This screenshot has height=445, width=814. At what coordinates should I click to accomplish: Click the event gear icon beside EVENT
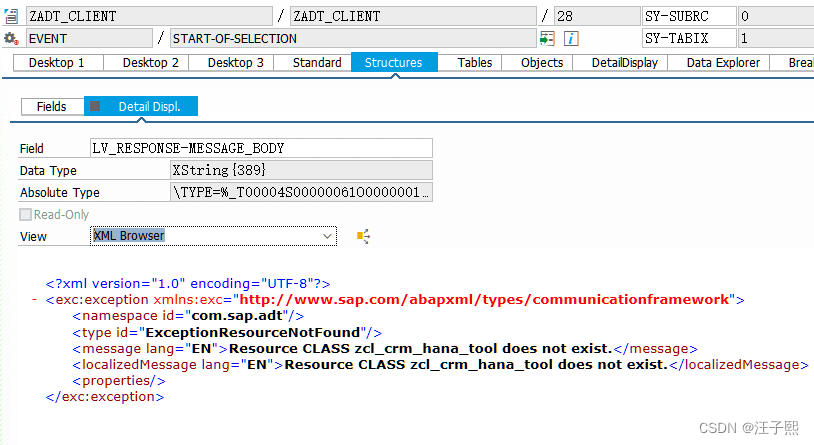click(x=11, y=38)
